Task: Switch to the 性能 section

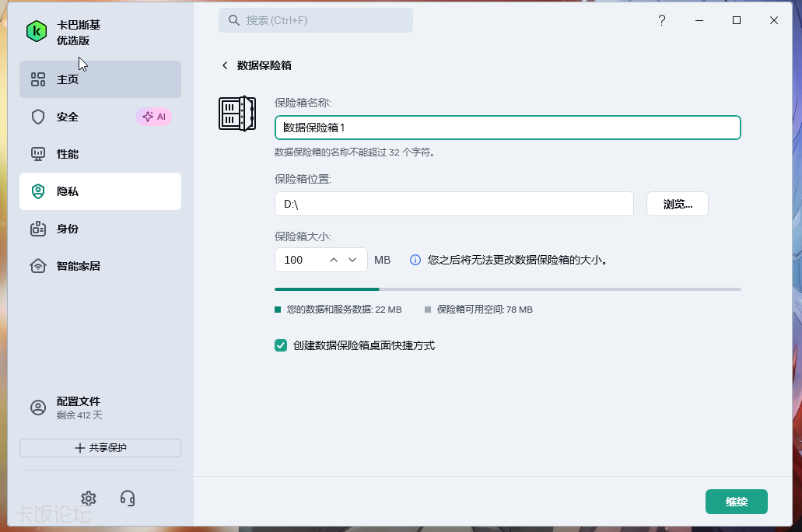Action: coord(100,154)
